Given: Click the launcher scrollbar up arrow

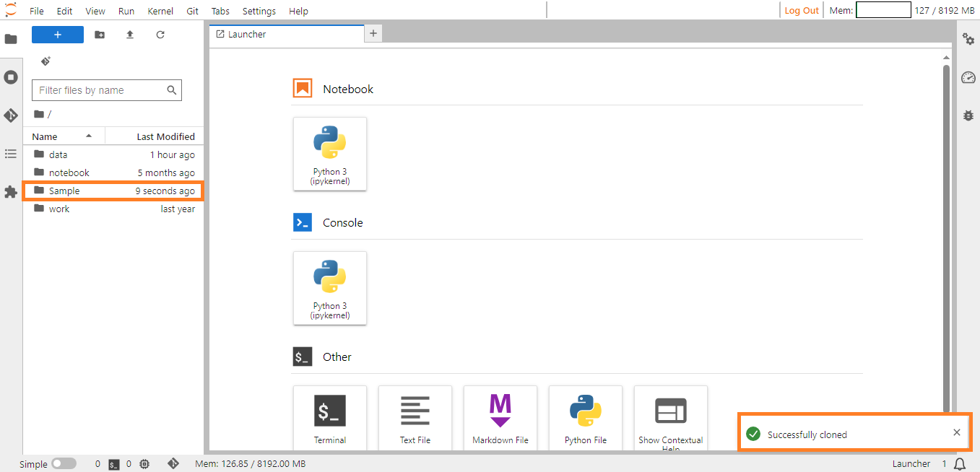Looking at the screenshot, I should [947, 58].
